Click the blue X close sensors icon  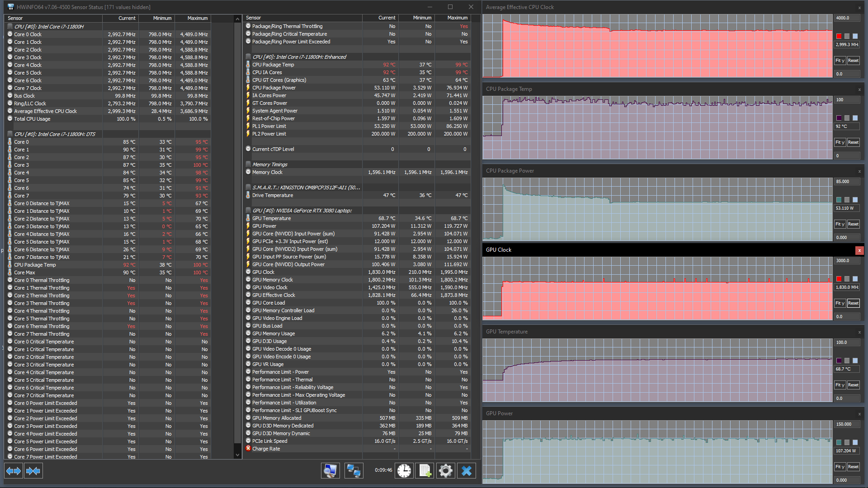[x=467, y=471]
